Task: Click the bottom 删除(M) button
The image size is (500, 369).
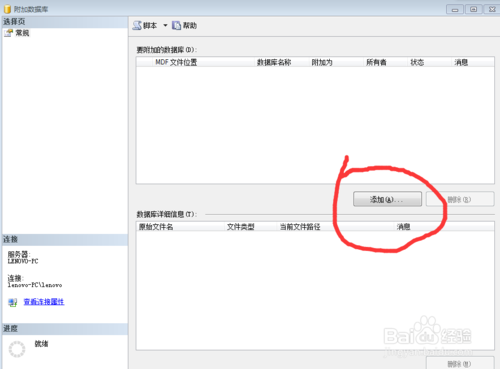Action: [x=460, y=363]
